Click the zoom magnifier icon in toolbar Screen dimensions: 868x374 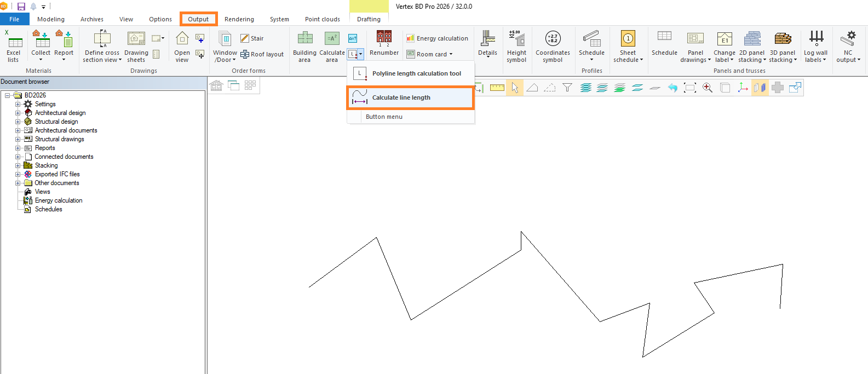(x=708, y=88)
